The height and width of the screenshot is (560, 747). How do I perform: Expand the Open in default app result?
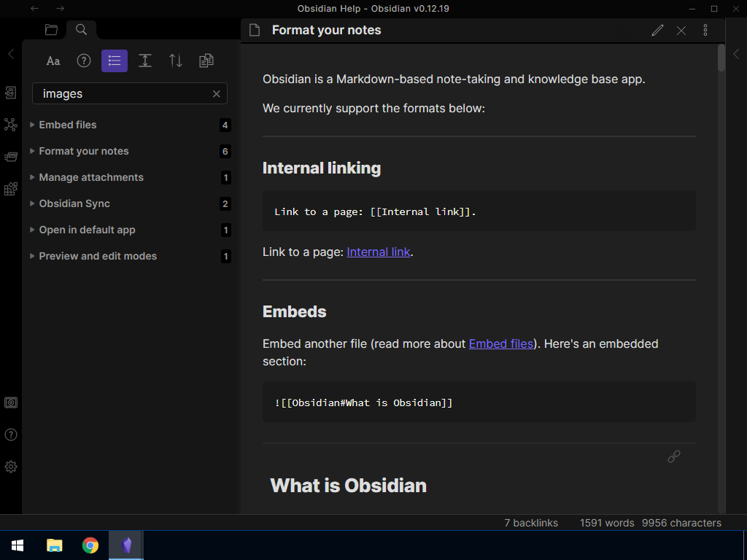(x=32, y=230)
